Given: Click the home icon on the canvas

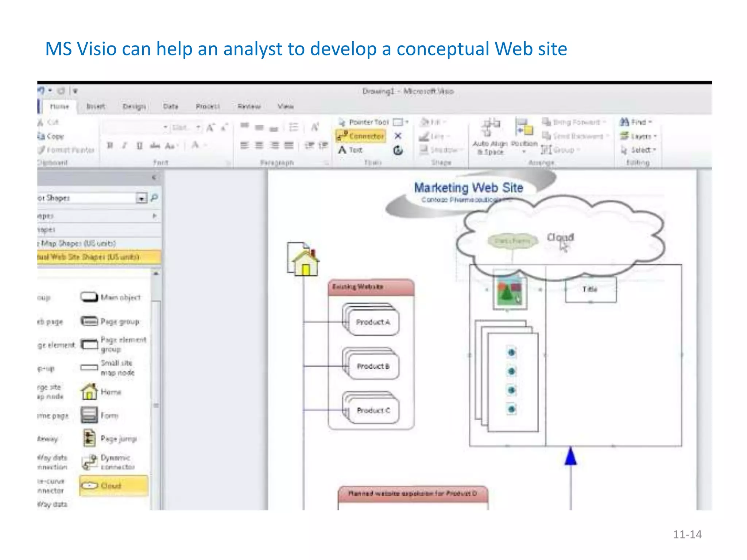Looking at the screenshot, I should pos(303,260).
